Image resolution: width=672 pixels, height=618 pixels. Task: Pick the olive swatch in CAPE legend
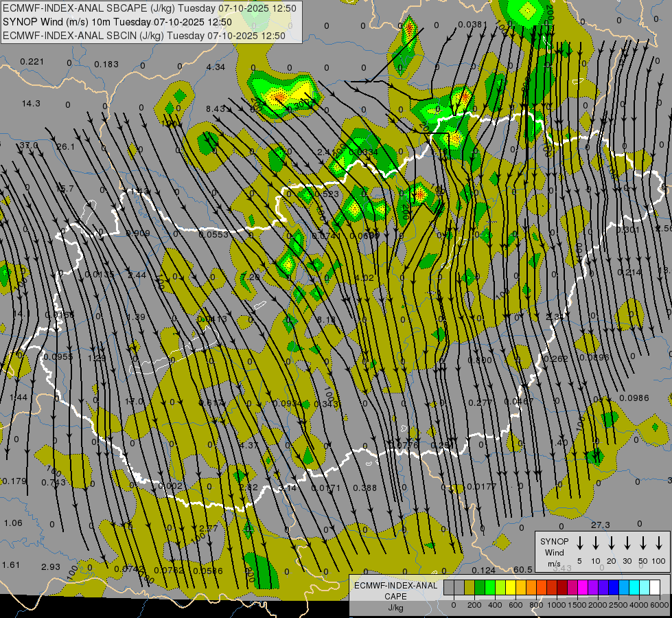(470, 588)
